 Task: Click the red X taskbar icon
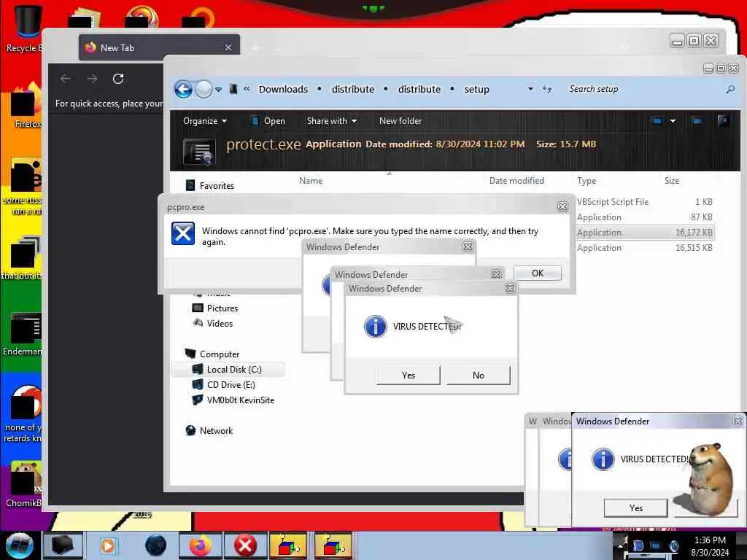(245, 545)
